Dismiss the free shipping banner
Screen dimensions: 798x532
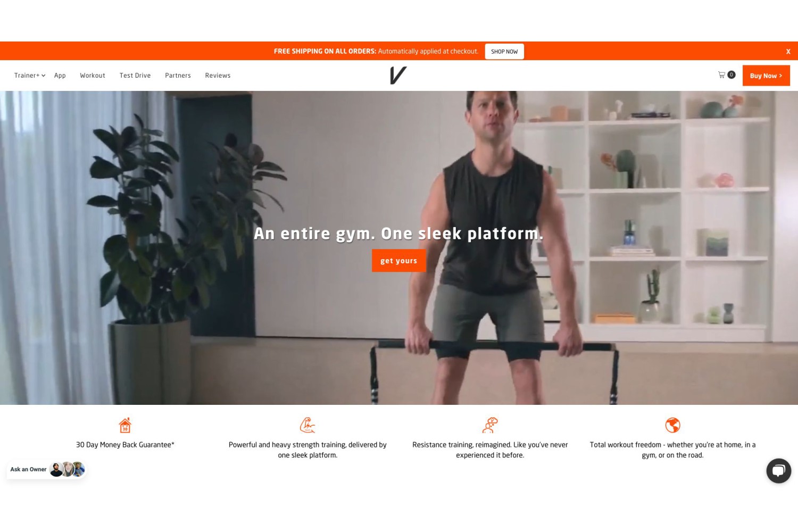[788, 52]
